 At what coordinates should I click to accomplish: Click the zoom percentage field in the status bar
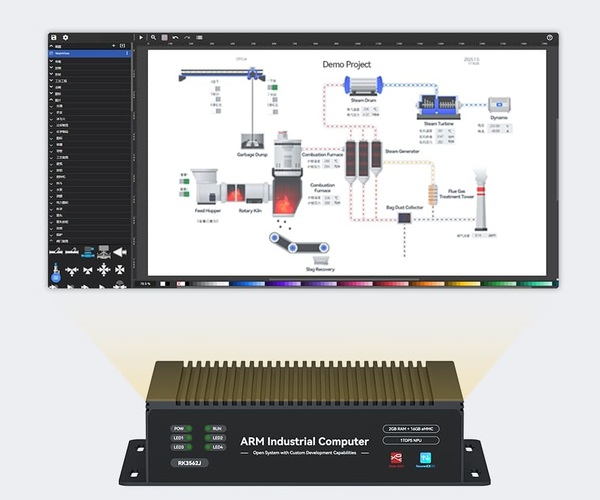pyautogui.click(x=145, y=284)
